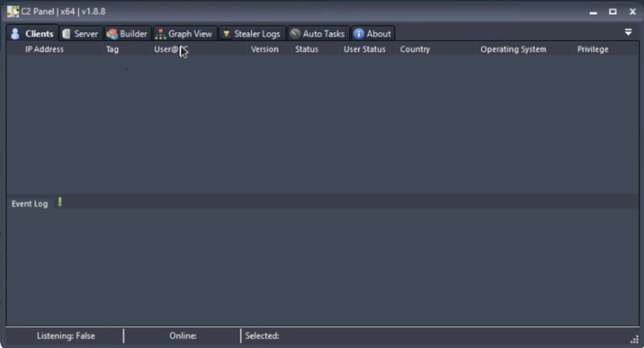Switch to the Stealer Logs tab
Image resolution: width=644 pixels, height=348 pixels.
[x=252, y=34]
